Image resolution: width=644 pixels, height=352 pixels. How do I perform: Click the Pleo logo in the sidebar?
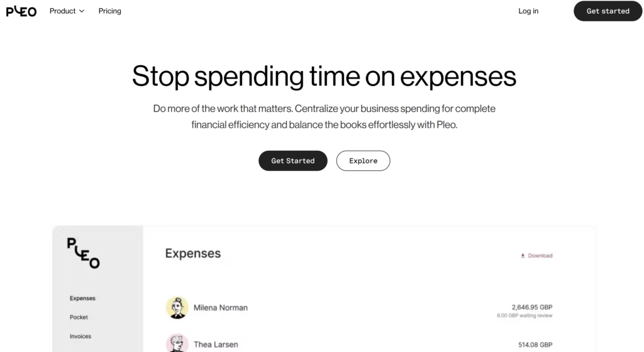coord(84,253)
